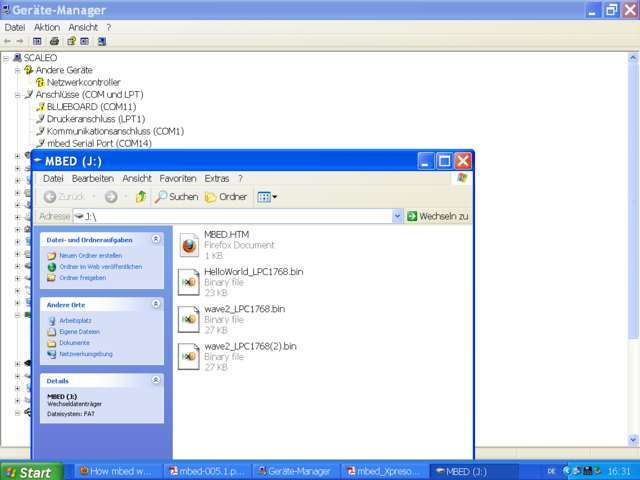Viewport: 640px width, 480px height.
Task: Switch to How mbed w... taskbar button
Action: point(118,472)
